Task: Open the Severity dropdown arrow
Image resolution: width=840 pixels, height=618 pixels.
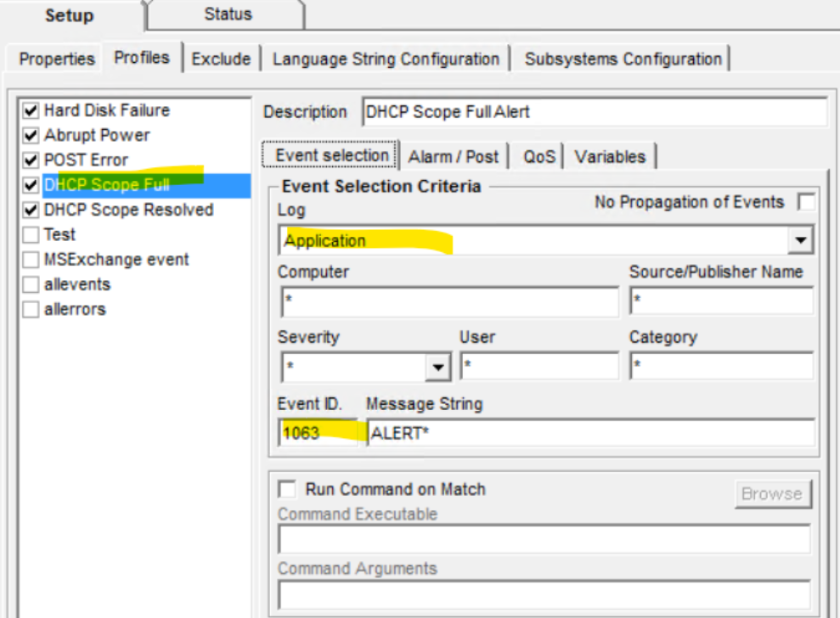Action: [438, 368]
